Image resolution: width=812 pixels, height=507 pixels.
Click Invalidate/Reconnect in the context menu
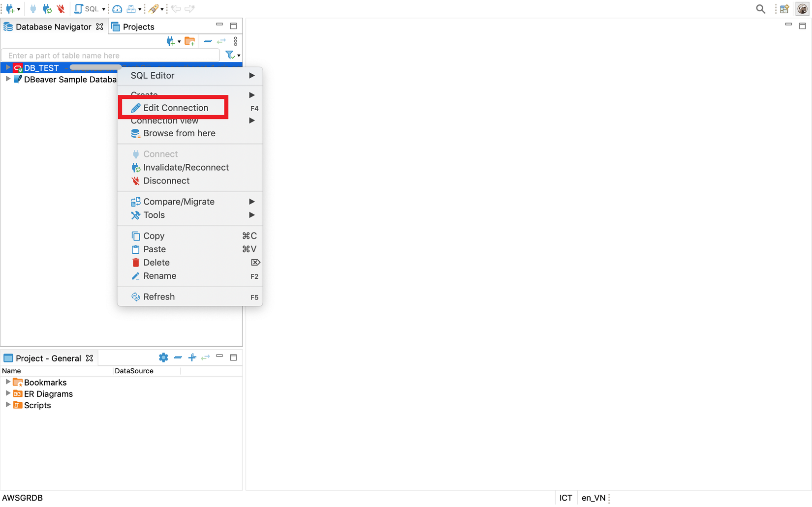point(190,167)
